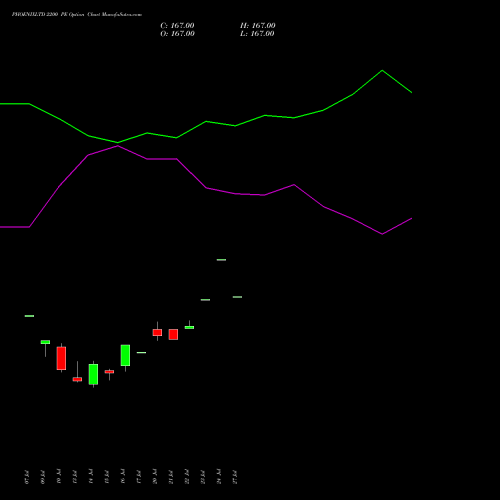Viewport: 500px width, 500px height.
Task: Click the low value L: 167.00
Action: pos(257,34)
